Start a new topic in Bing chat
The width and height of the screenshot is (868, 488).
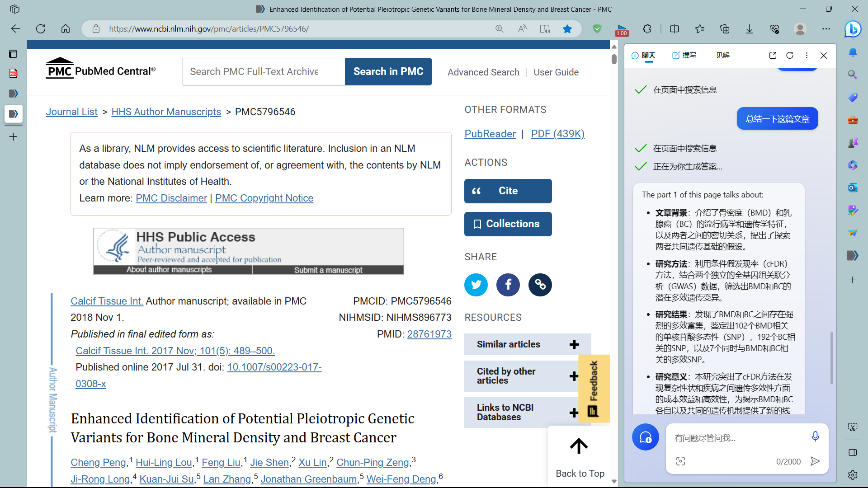[645, 437]
